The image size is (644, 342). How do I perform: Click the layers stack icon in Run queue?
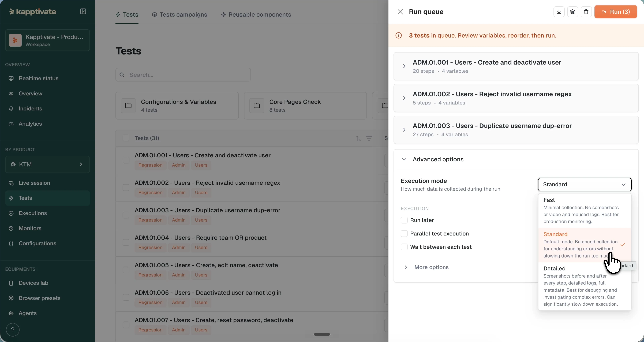(x=573, y=12)
